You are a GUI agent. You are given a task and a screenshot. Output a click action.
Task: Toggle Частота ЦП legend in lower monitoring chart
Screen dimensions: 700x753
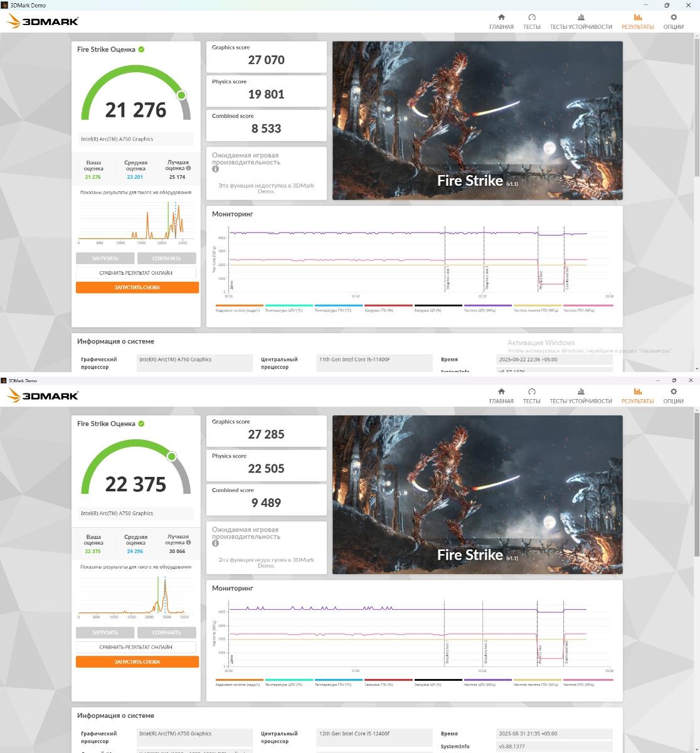pos(488,682)
